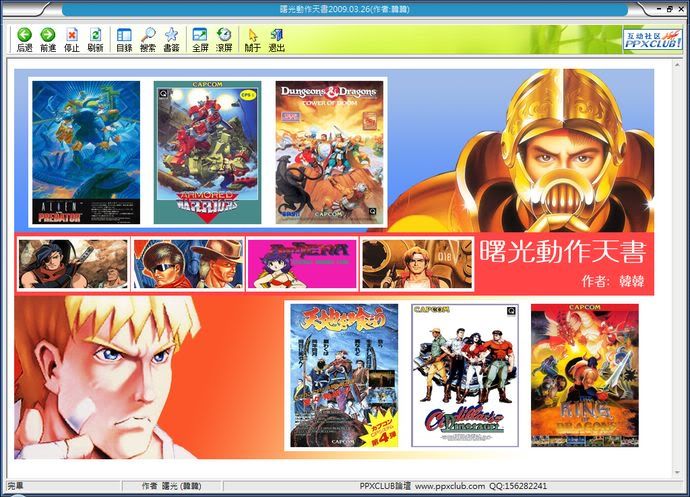The width and height of the screenshot is (690, 497).
Task: Click the 后退 back arrow icon
Action: point(24,34)
